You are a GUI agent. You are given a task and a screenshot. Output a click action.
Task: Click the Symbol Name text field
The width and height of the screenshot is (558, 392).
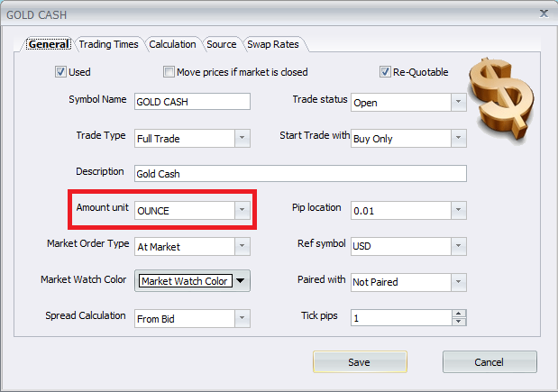[191, 102]
